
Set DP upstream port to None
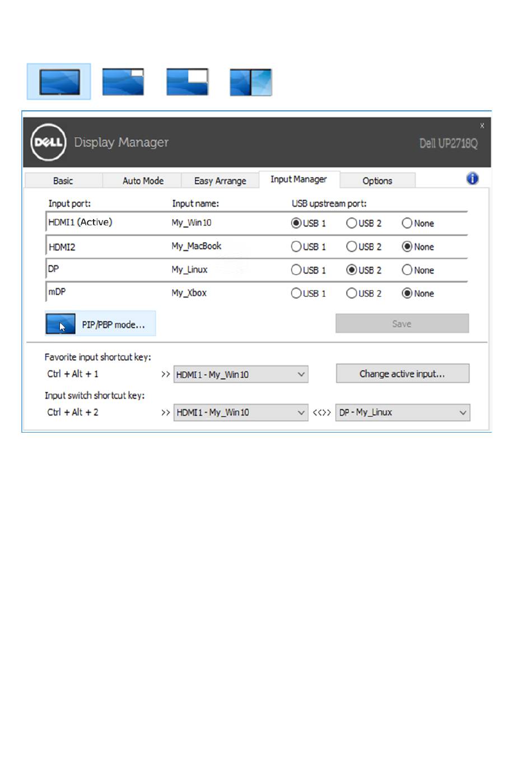tap(407, 270)
